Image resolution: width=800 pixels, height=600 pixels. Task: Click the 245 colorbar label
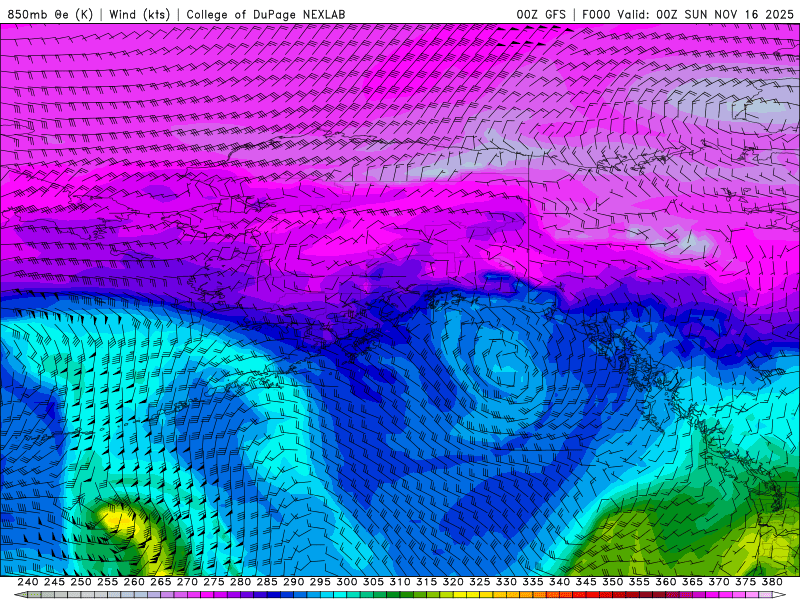point(54,582)
